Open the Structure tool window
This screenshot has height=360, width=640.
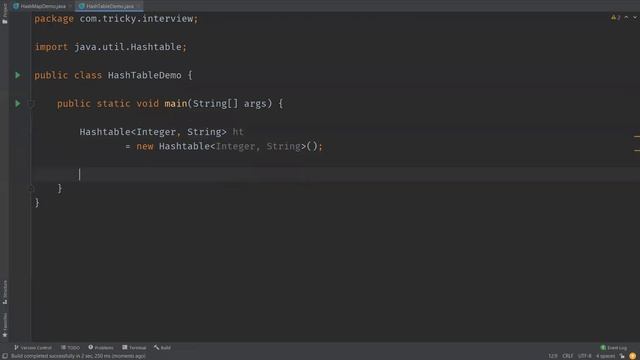[5, 292]
